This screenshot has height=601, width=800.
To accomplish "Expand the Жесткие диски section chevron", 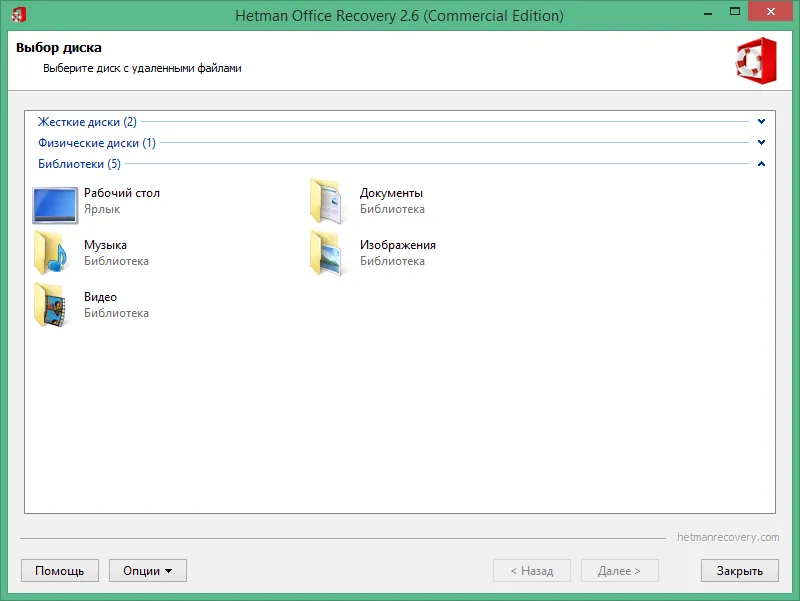I will [x=761, y=121].
